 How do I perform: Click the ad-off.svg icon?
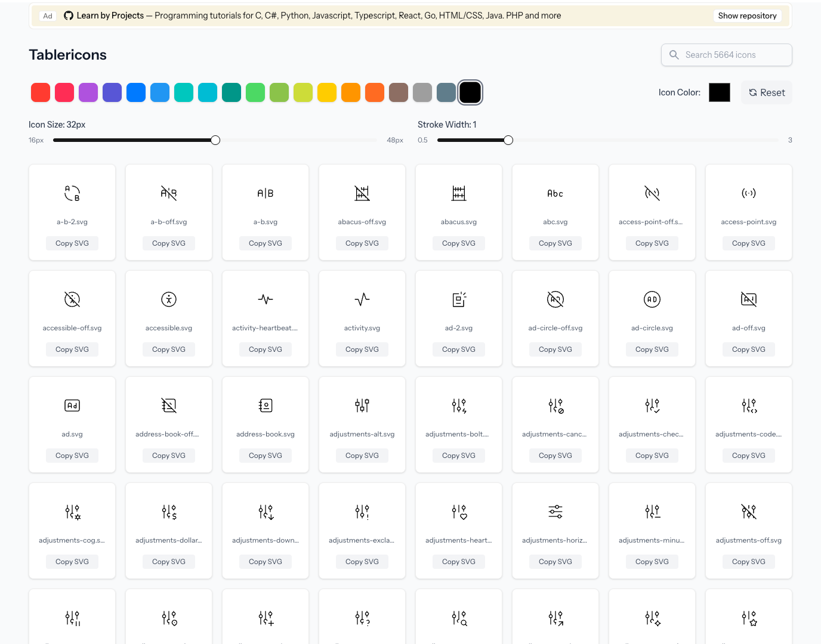(748, 299)
